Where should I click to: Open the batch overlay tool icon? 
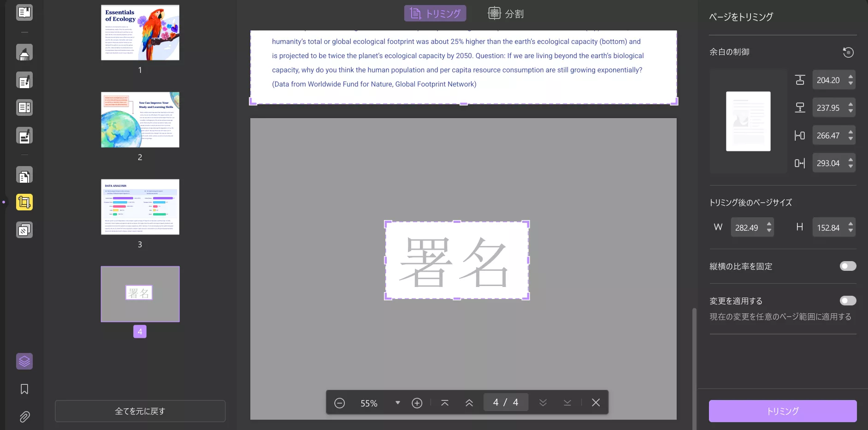click(x=24, y=230)
